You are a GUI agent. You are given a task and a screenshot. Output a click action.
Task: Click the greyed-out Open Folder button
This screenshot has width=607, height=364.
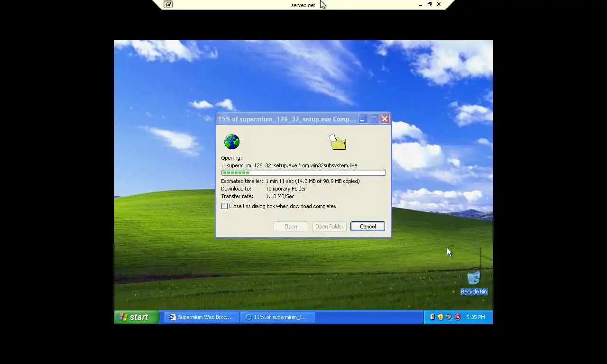coord(329,227)
